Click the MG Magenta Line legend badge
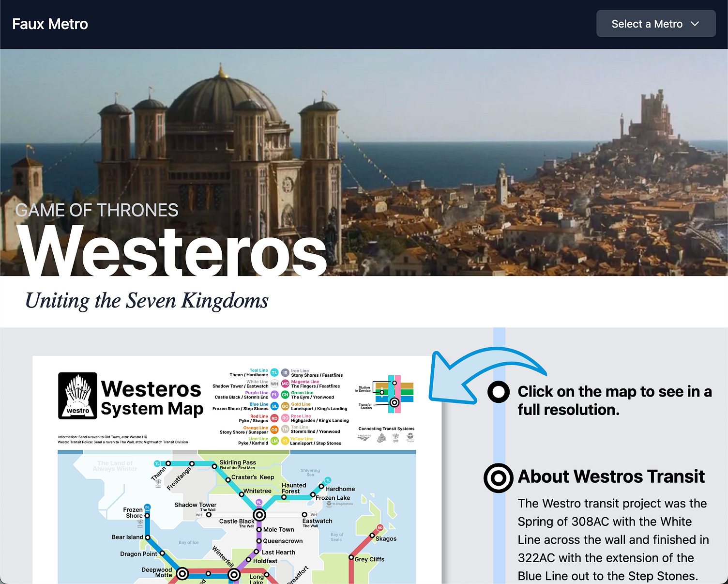The width and height of the screenshot is (728, 584). pos(285,384)
